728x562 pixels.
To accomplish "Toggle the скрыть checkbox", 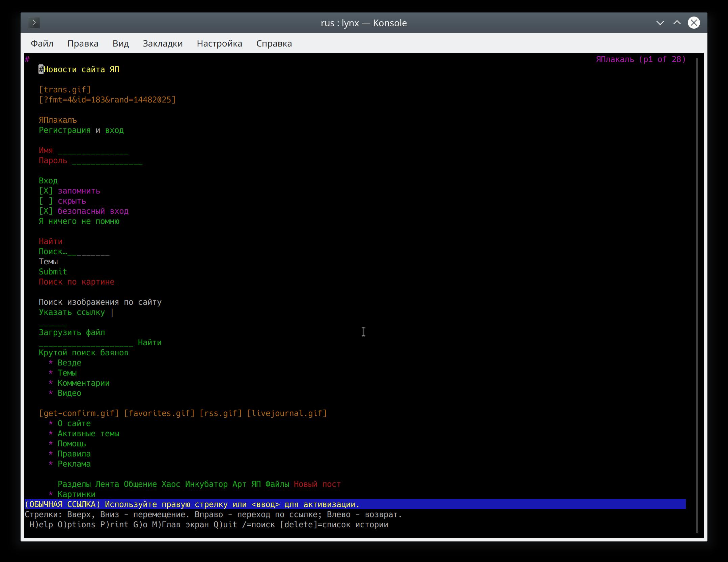I will point(46,201).
